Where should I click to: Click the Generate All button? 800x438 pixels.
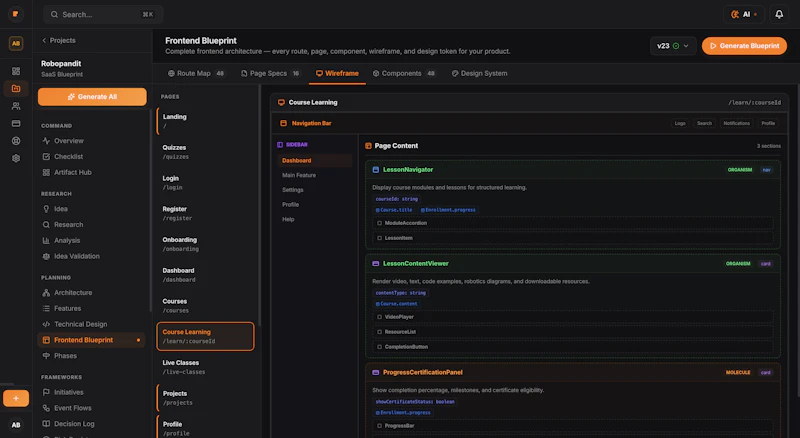92,96
